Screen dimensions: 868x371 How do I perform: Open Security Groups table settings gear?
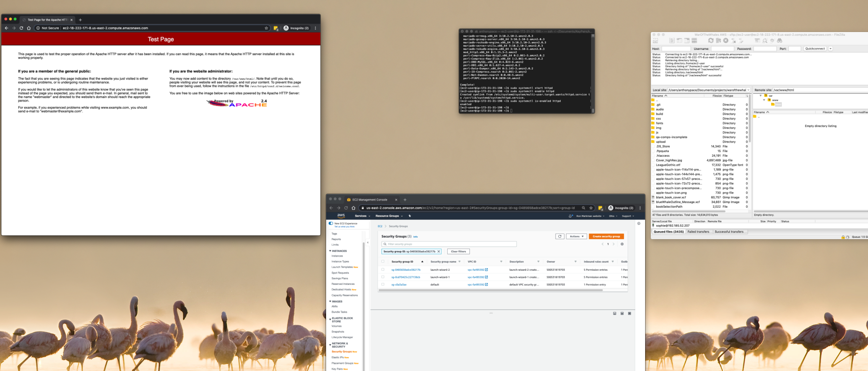[622, 244]
